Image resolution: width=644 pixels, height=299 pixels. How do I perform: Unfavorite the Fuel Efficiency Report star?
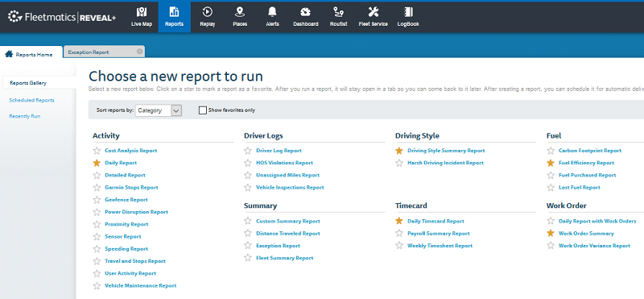click(x=551, y=163)
